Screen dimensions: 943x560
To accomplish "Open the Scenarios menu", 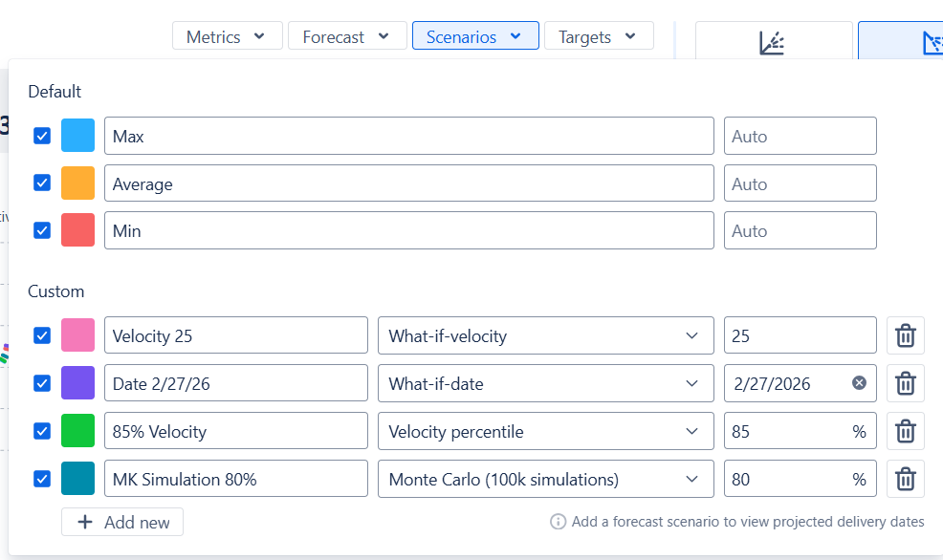I will coord(475,35).
